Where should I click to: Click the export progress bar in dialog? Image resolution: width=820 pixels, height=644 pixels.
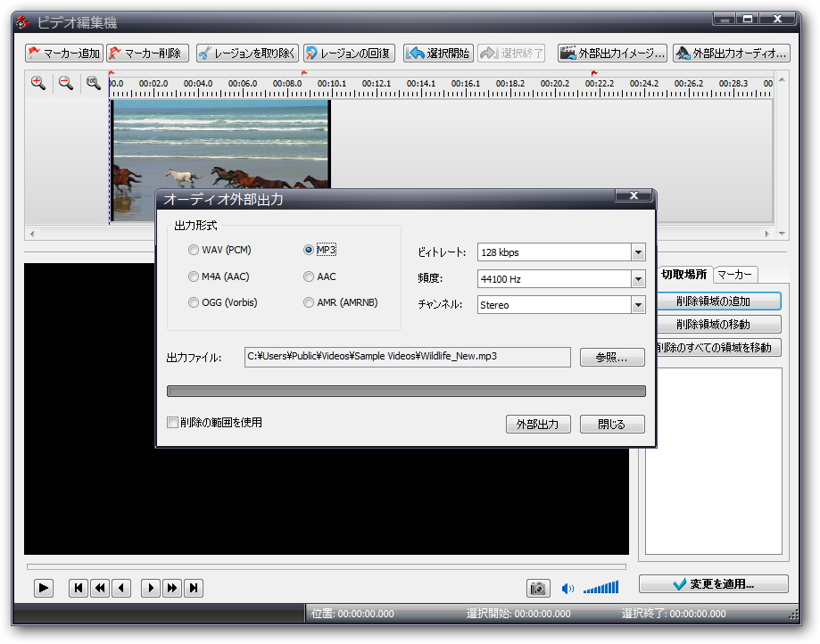point(406,392)
